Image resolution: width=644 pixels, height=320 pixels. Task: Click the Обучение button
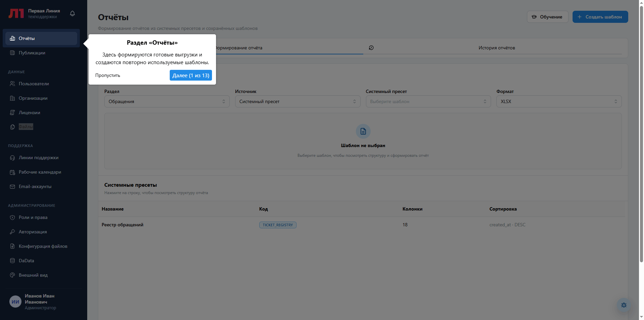[x=547, y=17]
